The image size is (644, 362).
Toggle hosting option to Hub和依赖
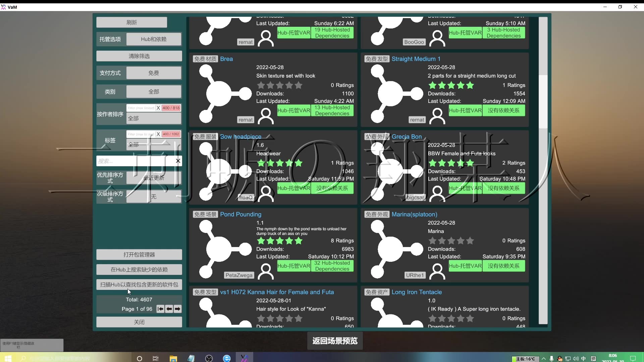tap(153, 39)
